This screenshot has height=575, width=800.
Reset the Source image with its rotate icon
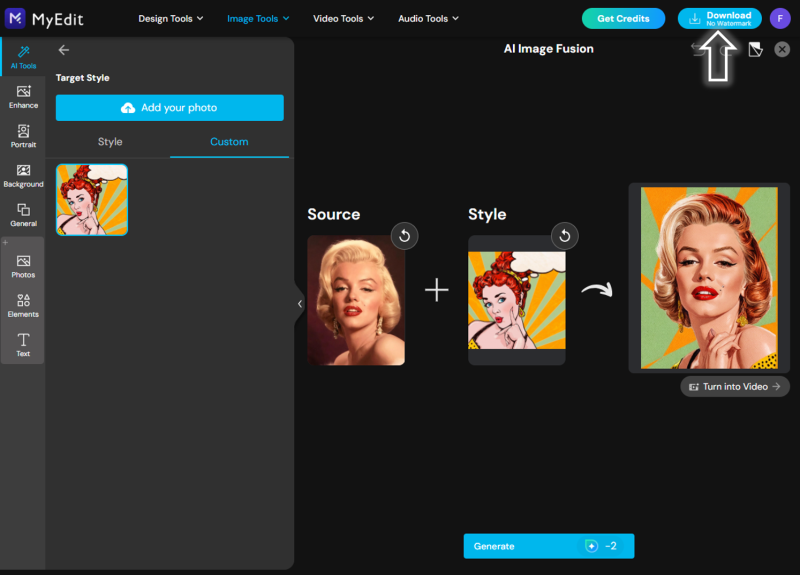405,236
